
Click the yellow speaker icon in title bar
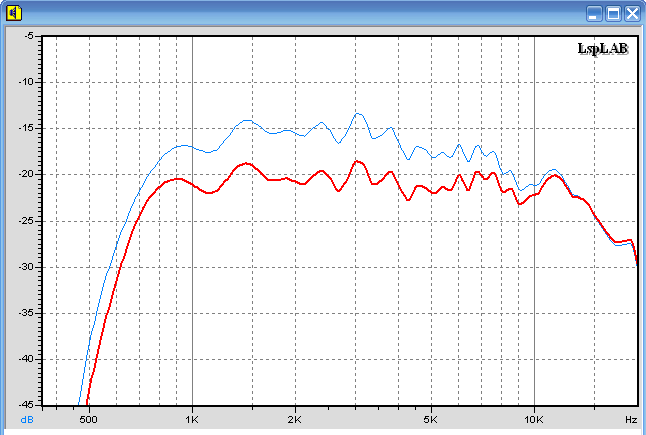click(14, 13)
